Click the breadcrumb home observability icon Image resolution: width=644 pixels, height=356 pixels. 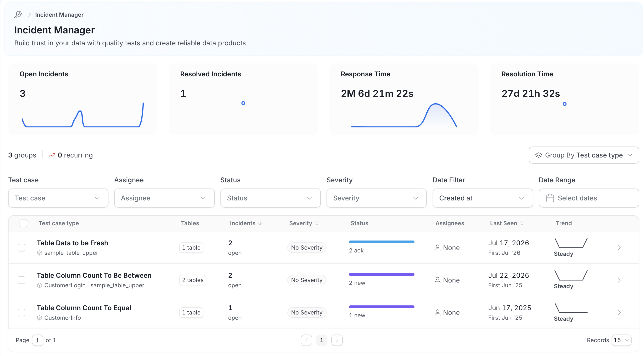[x=18, y=15]
